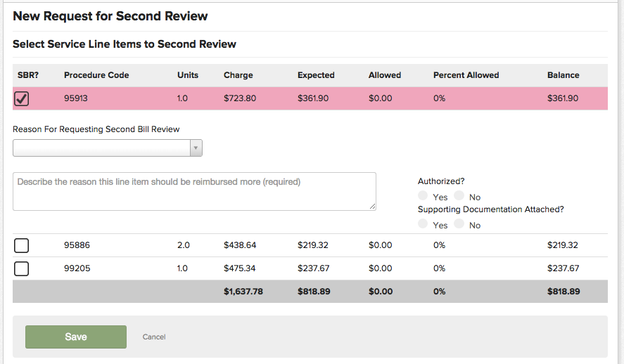Image resolution: width=624 pixels, height=364 pixels.
Task: Check the SBR checkbox for procedure 99205
Action: point(22,268)
